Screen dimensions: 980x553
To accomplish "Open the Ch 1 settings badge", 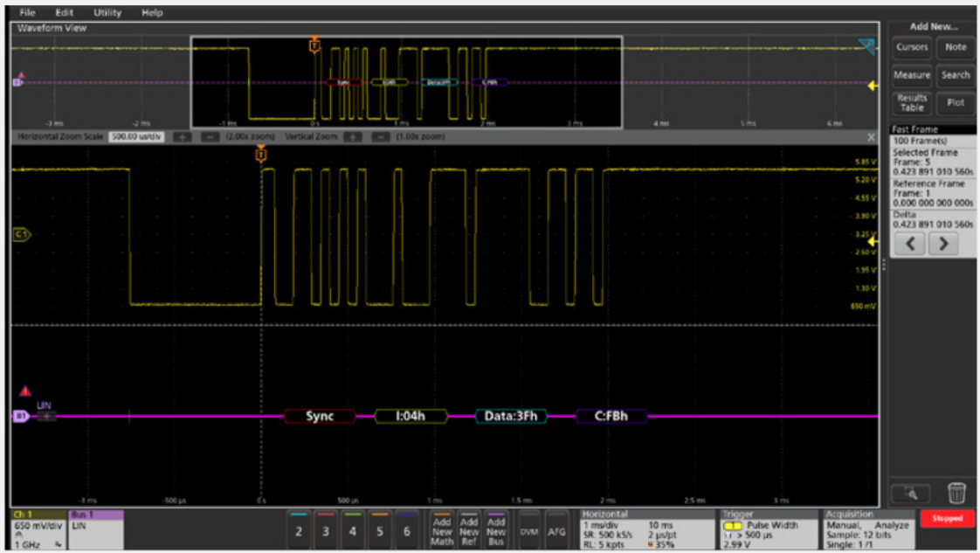I will 38,530.
